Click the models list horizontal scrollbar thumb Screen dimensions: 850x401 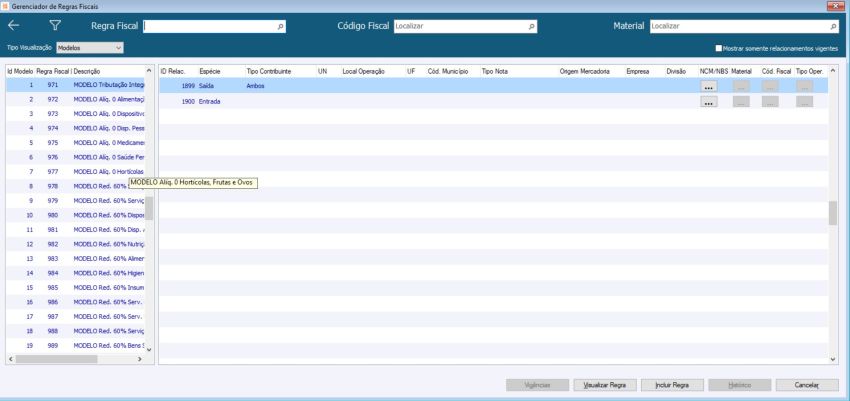point(56,359)
